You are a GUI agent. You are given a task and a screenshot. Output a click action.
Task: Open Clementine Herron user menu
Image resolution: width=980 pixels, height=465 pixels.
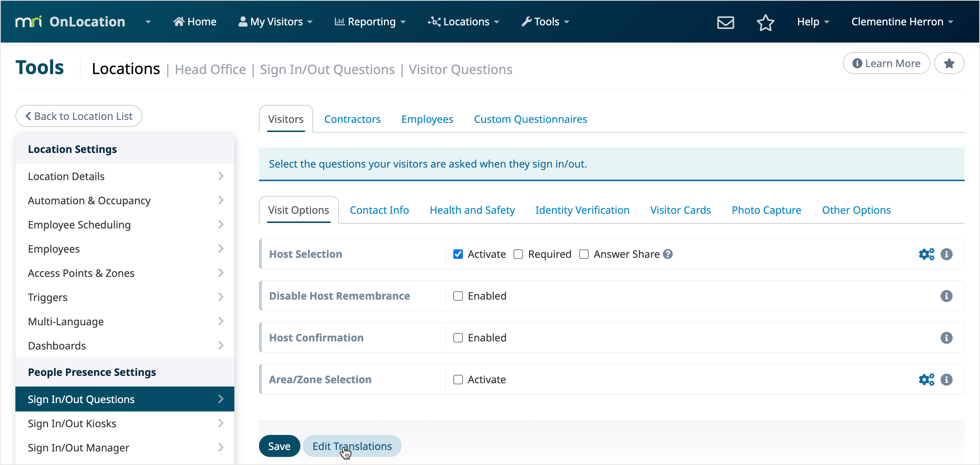coord(902,22)
